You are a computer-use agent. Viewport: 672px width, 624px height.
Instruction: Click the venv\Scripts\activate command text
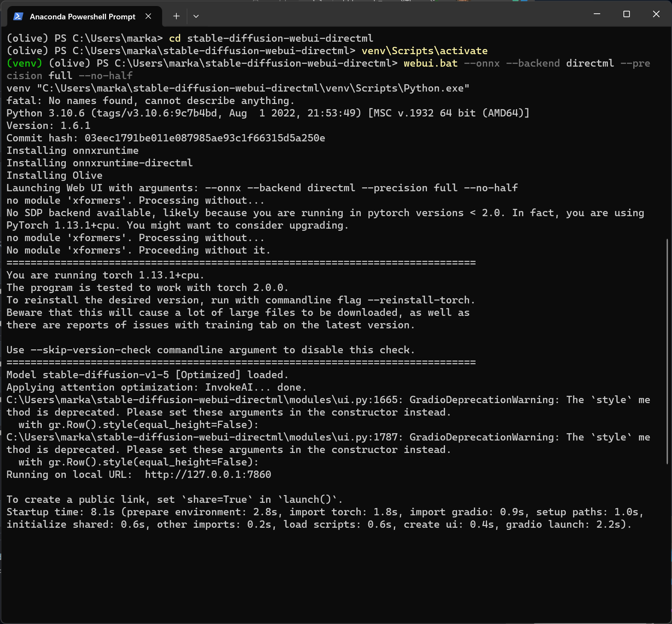[424, 51]
